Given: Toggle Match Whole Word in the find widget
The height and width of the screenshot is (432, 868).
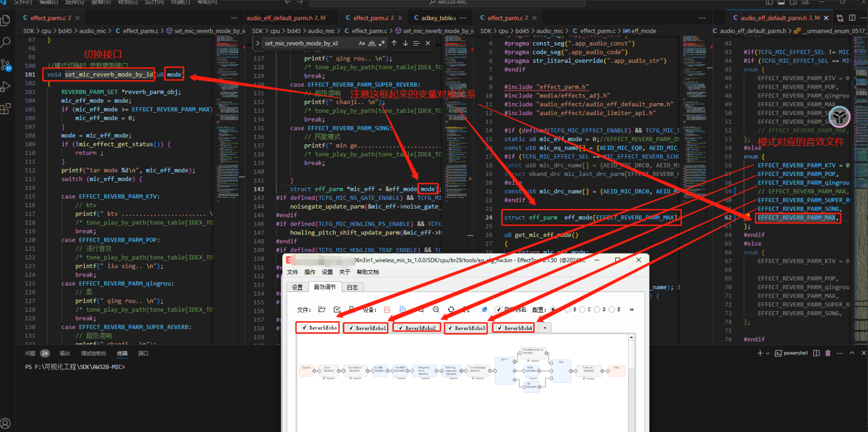Looking at the screenshot, I should click(x=372, y=43).
